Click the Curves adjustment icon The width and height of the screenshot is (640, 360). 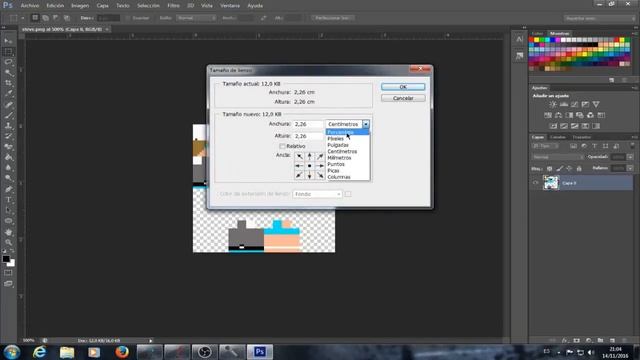pos(574,104)
